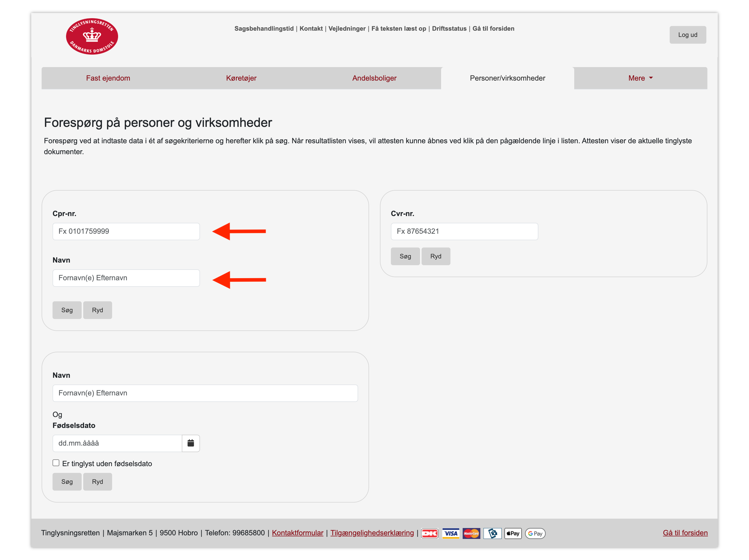This screenshot has height=560, width=749.
Task: Click the Fødselsdato date input field
Action: [x=117, y=443]
